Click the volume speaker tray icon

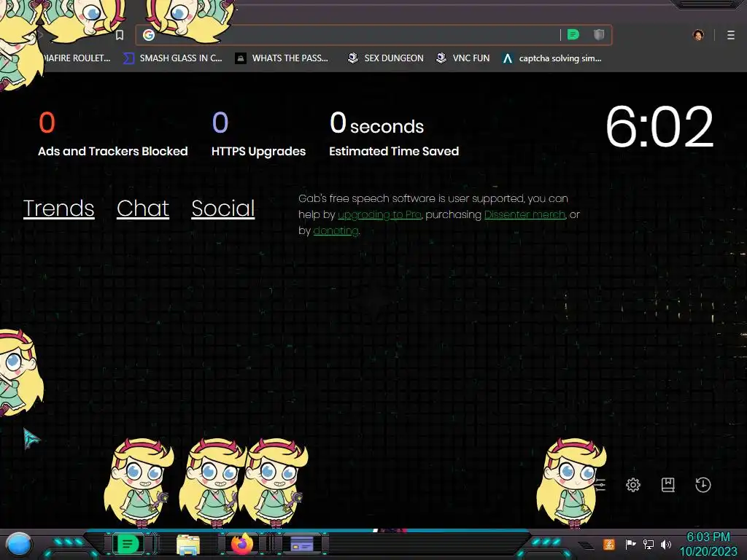(666, 544)
